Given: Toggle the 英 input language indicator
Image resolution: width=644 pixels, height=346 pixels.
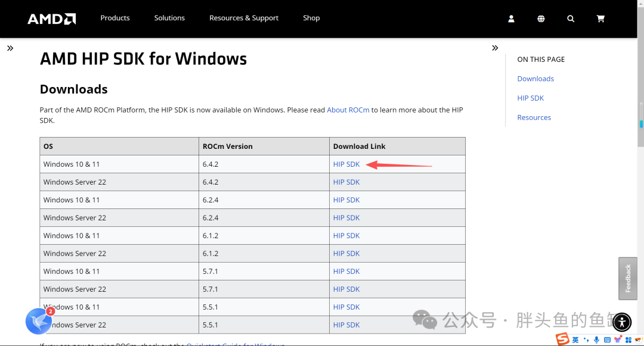Looking at the screenshot, I should [575, 340].
